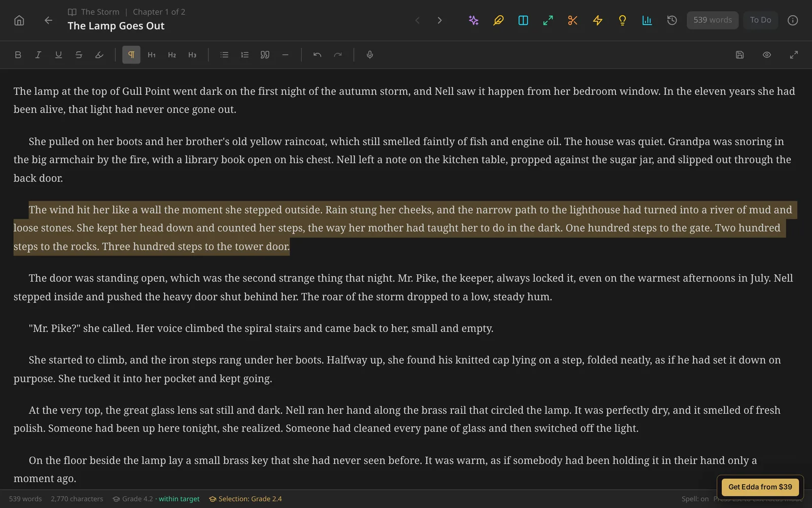
Task: Click the Spell: on status entry
Action: [x=695, y=499]
